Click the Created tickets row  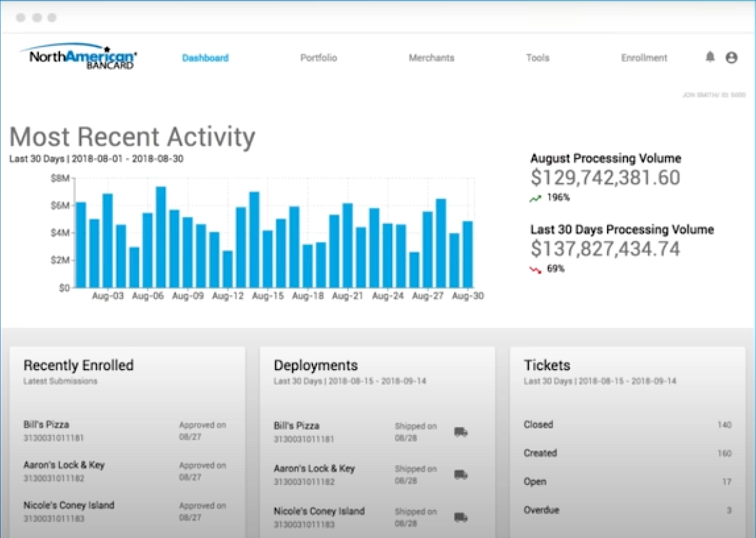[628, 453]
